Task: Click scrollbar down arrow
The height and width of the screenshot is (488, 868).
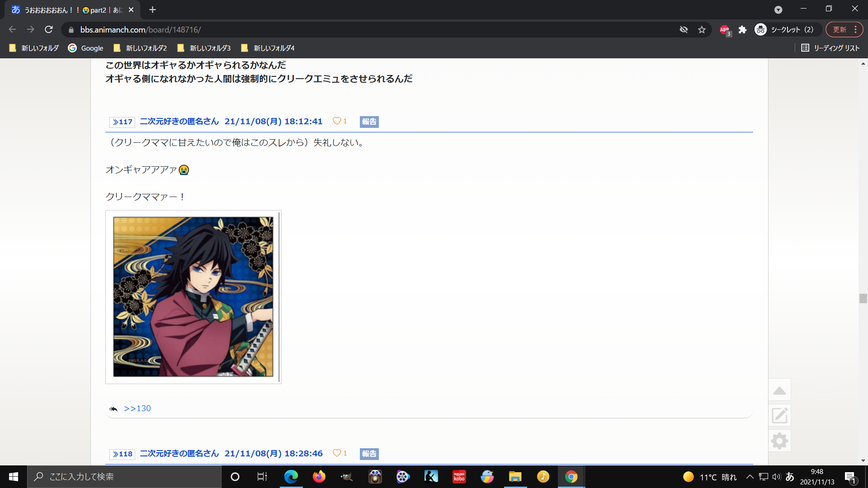Action: [863, 460]
